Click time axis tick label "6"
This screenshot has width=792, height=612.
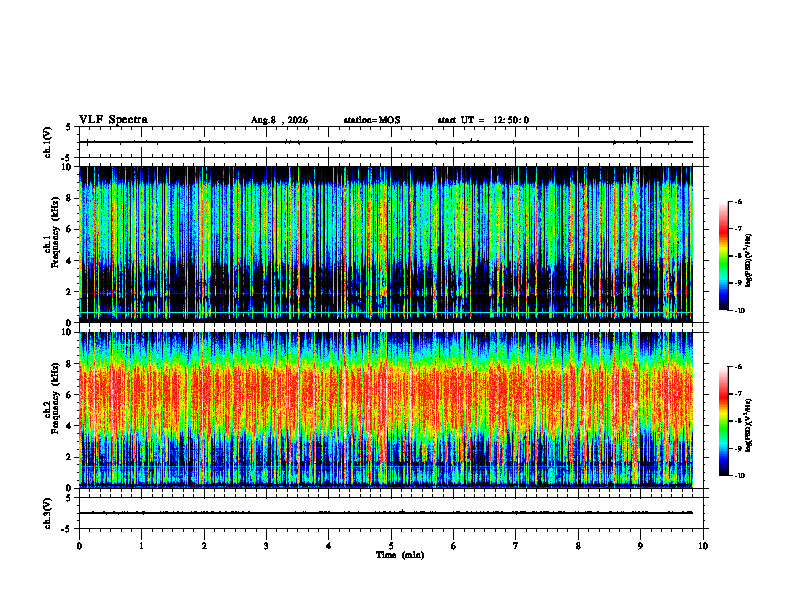(x=454, y=546)
